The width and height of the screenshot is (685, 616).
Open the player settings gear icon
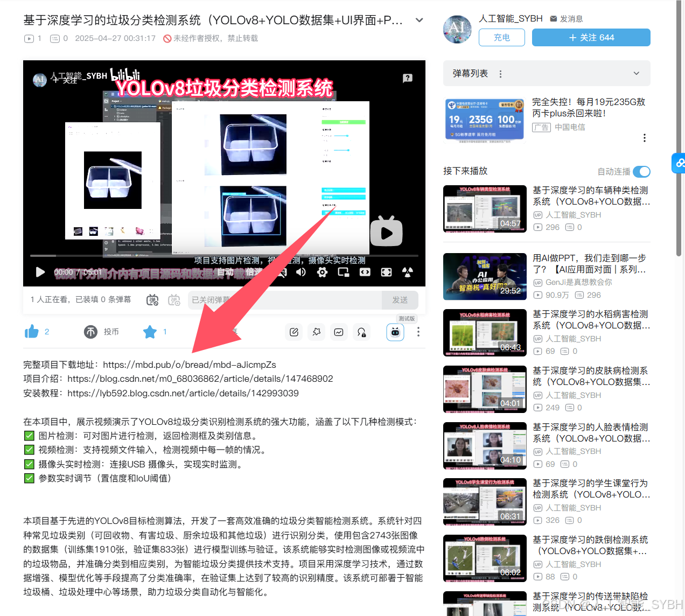pyautogui.click(x=322, y=272)
